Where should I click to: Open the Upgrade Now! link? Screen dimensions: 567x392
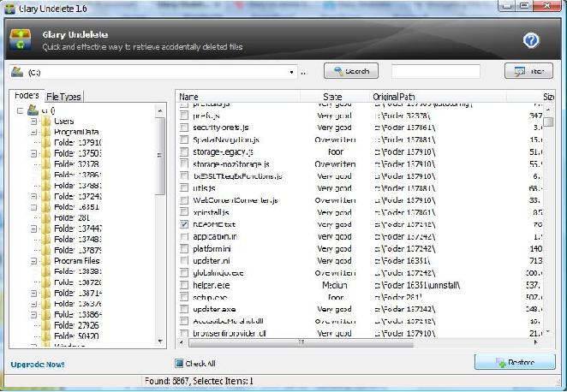click(x=38, y=365)
